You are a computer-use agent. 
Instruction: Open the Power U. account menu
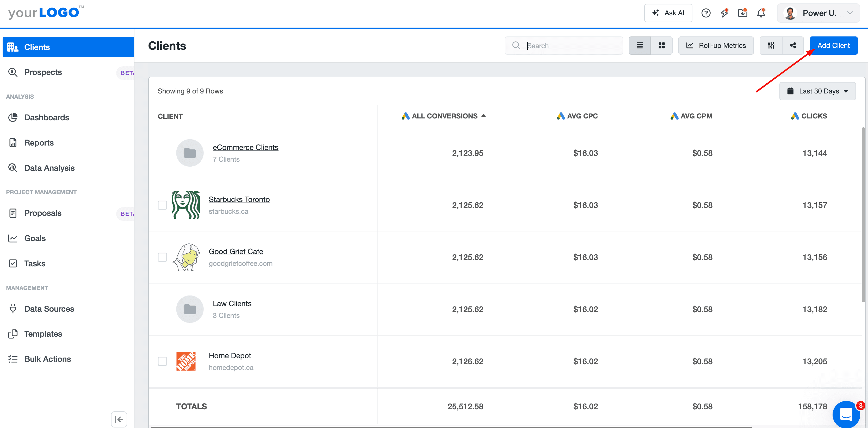coord(820,13)
